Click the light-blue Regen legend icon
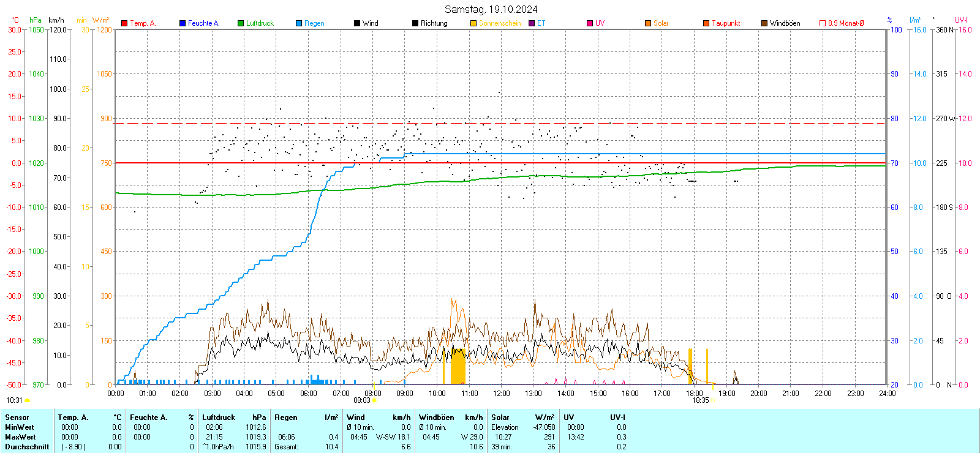The width and height of the screenshot is (980, 453). [299, 23]
